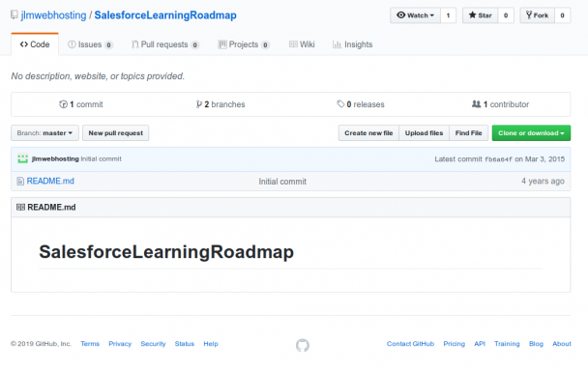The width and height of the screenshot is (588, 370).
Task: Click Initial commit text in commit bar
Action: tap(102, 158)
